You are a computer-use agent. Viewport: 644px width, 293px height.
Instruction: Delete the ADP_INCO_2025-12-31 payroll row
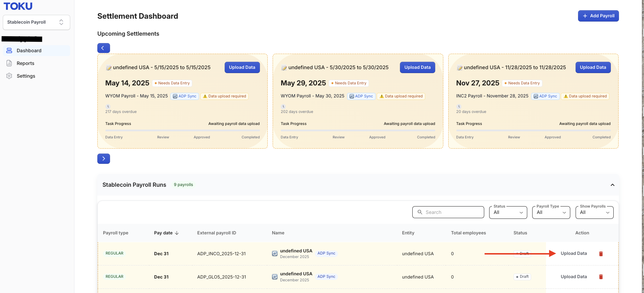(601, 253)
